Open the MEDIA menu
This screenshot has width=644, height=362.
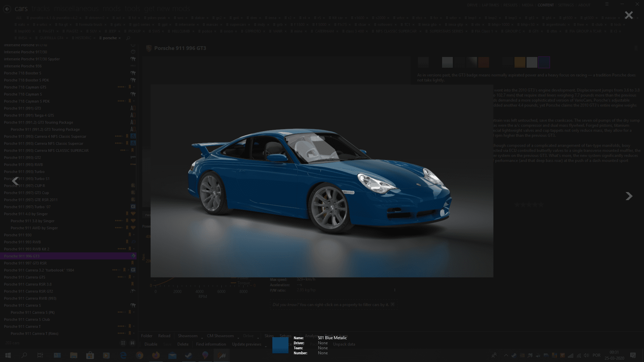tap(528, 5)
